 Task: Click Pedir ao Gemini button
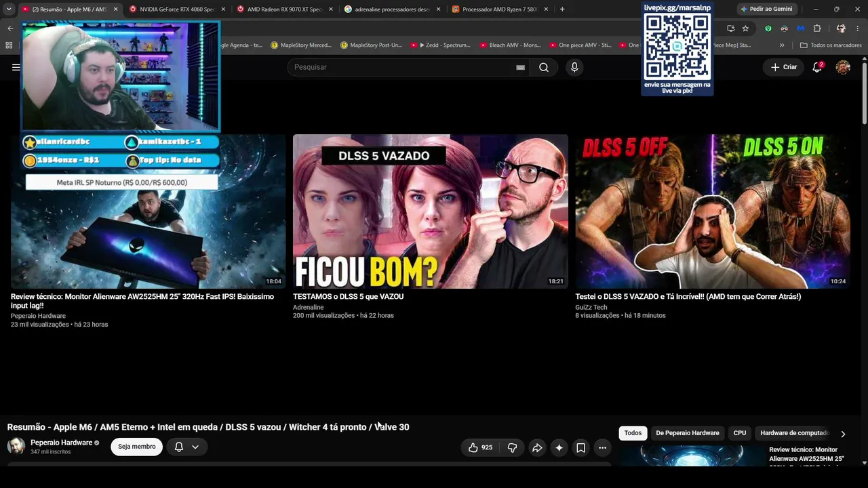point(766,9)
